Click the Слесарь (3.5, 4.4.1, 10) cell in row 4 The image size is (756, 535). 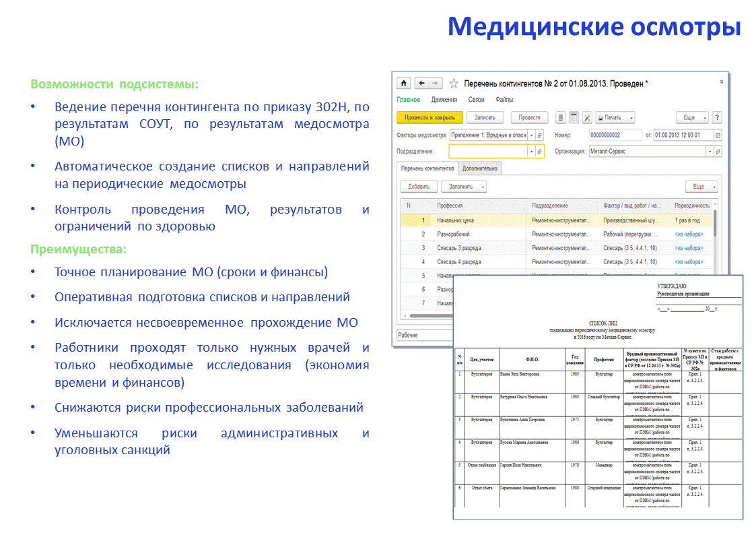pyautogui.click(x=633, y=262)
